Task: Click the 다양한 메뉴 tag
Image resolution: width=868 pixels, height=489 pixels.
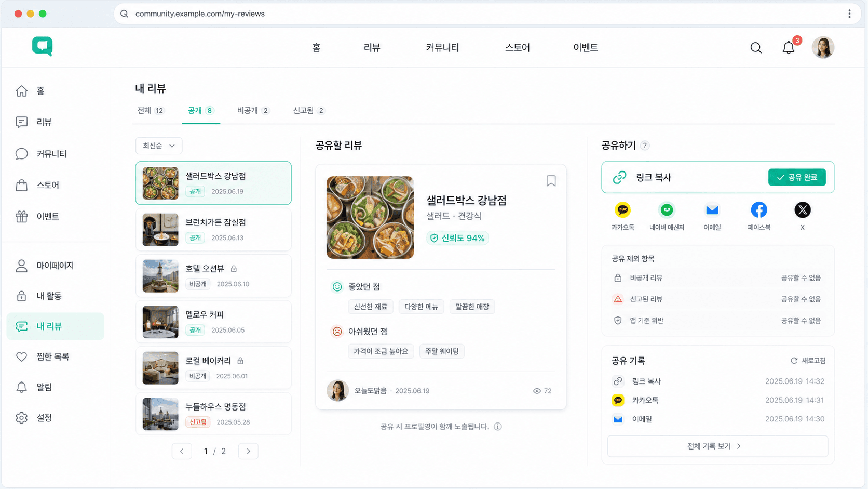Action: 421,307
